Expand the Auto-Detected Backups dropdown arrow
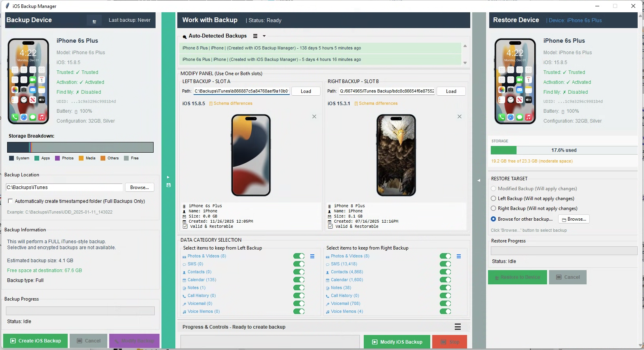Screen dimensions: 644x350 264,36
